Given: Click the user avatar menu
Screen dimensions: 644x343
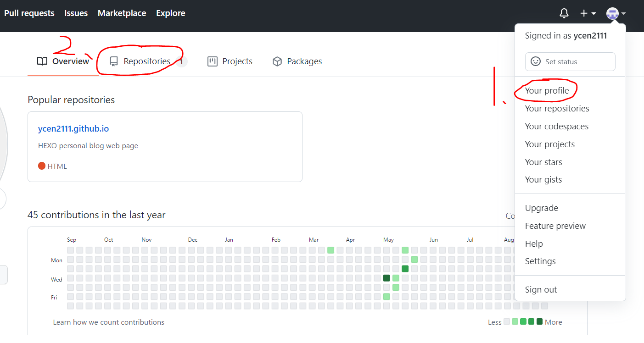Looking at the screenshot, I should [616, 13].
